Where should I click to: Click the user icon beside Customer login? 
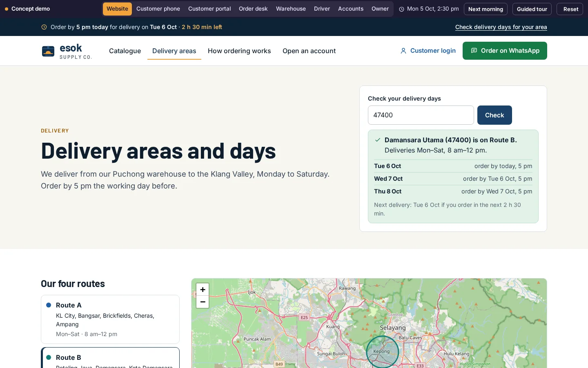click(403, 51)
